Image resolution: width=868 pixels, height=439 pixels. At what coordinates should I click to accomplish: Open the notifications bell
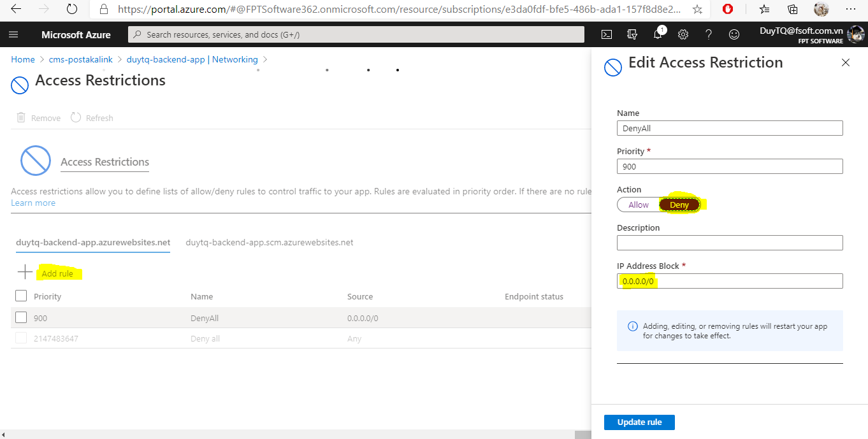pyautogui.click(x=658, y=34)
